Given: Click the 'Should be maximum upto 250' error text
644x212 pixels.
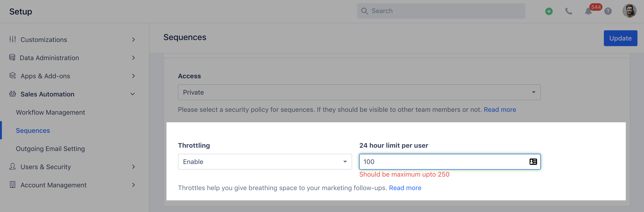Looking at the screenshot, I should pos(404,174).
